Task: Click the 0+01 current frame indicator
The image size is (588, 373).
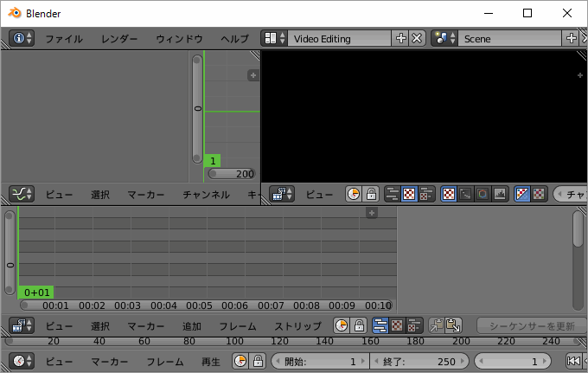Action: click(36, 293)
